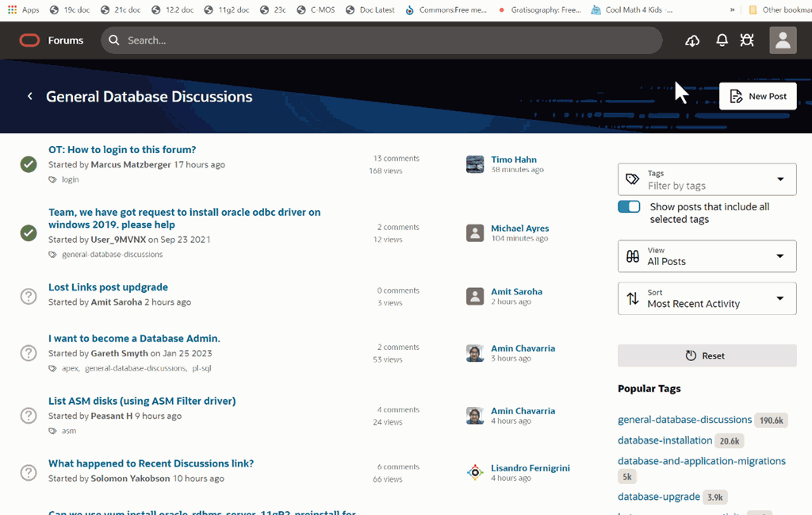
Task: Click the general-database-discussions popular tag
Action: [684, 420]
